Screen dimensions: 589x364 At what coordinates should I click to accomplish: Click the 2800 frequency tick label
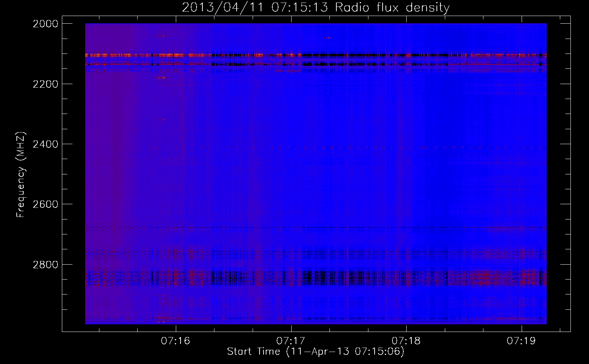[x=46, y=265]
